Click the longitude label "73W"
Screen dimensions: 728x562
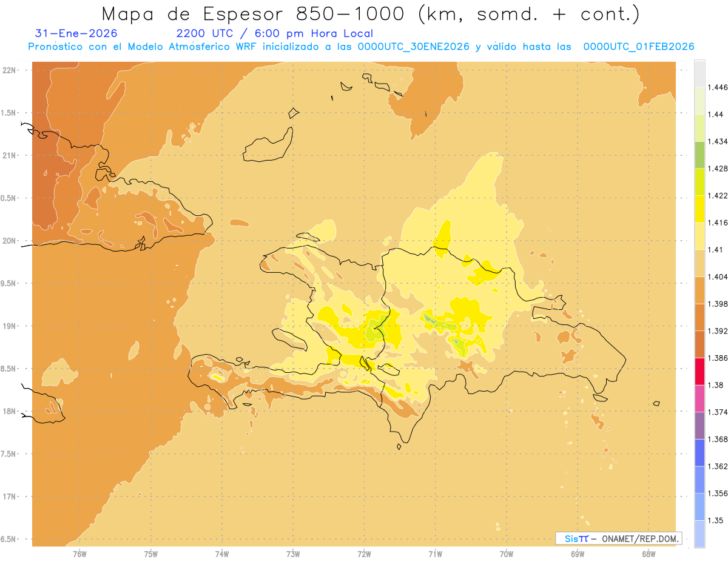293,555
